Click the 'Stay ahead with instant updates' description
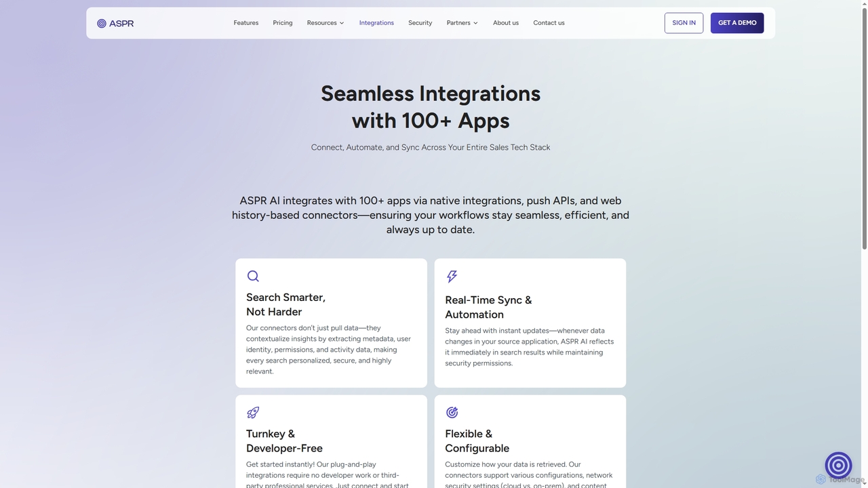868x488 pixels. 529,347
